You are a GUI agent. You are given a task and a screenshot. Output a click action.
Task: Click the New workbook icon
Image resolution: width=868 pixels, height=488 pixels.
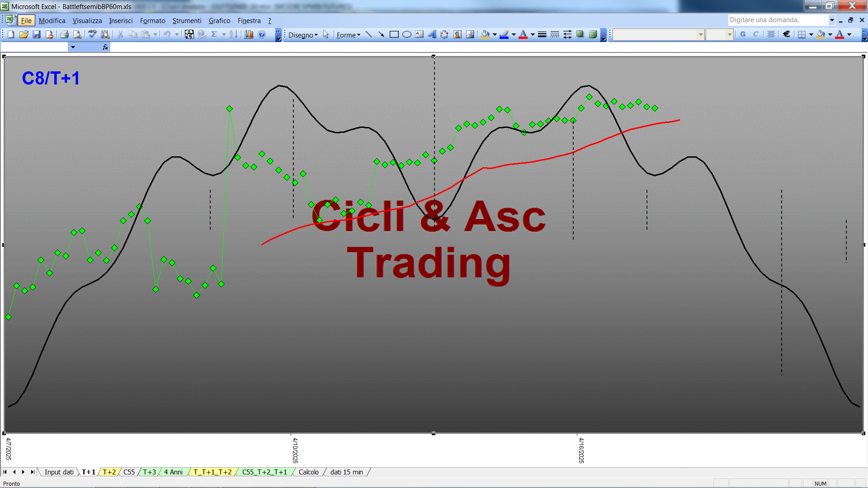point(11,34)
